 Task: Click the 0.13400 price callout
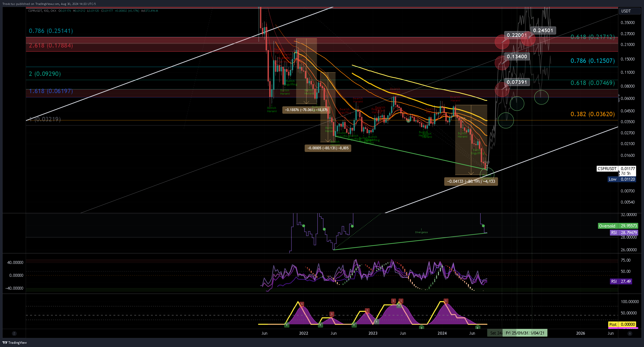517,56
